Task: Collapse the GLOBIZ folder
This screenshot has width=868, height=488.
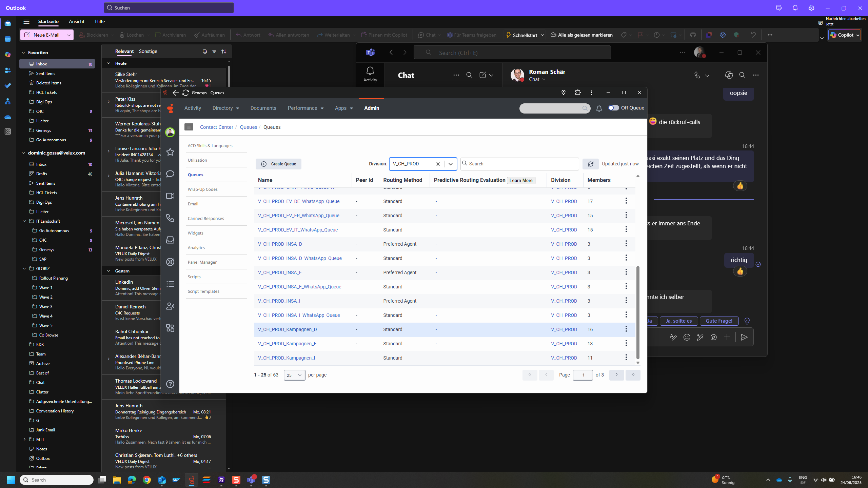Action: (x=24, y=268)
